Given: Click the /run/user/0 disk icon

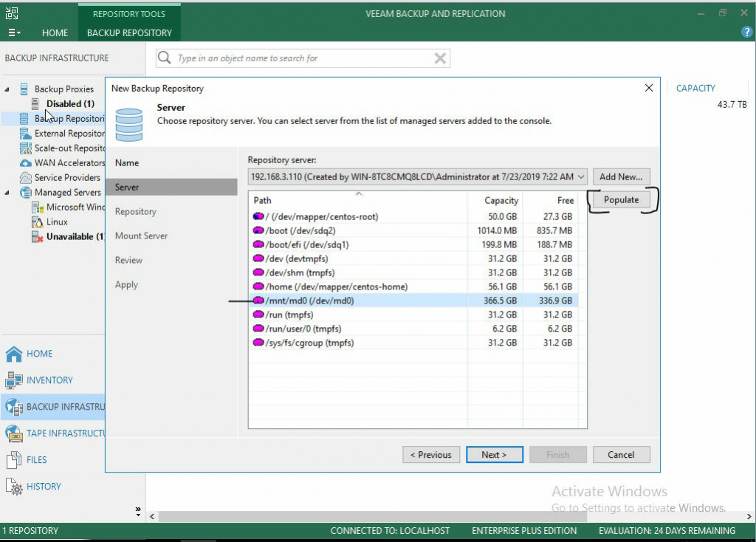Looking at the screenshot, I should (x=258, y=329).
